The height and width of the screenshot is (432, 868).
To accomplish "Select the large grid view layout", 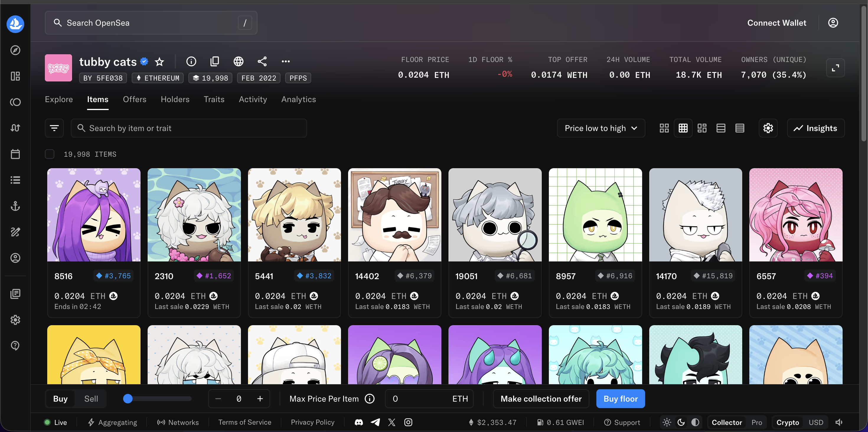I will [664, 128].
